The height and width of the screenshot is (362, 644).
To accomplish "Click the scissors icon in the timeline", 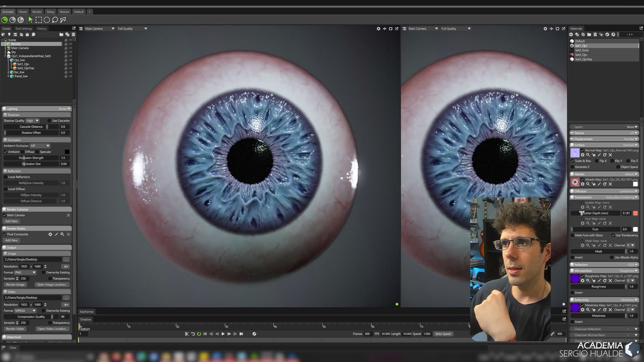I will [x=187, y=334].
